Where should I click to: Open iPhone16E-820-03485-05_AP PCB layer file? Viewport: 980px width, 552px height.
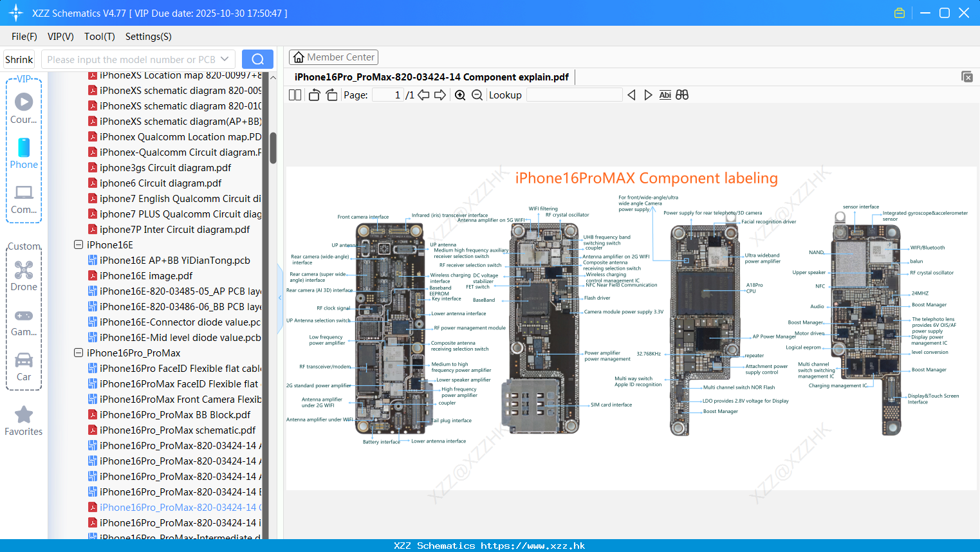[174, 291]
